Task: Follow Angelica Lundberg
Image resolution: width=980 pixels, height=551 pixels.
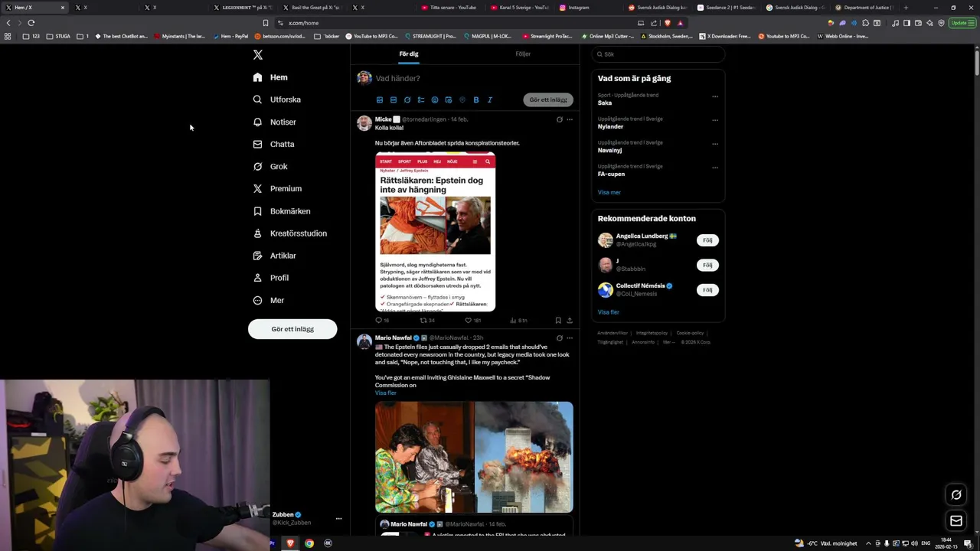Action: 707,240
